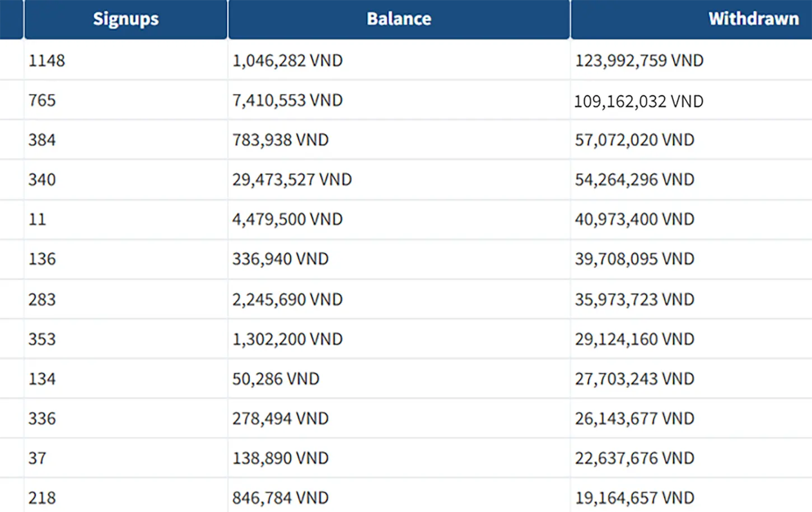
Task: Click the balance of 846,784 VND
Action: coord(280,497)
